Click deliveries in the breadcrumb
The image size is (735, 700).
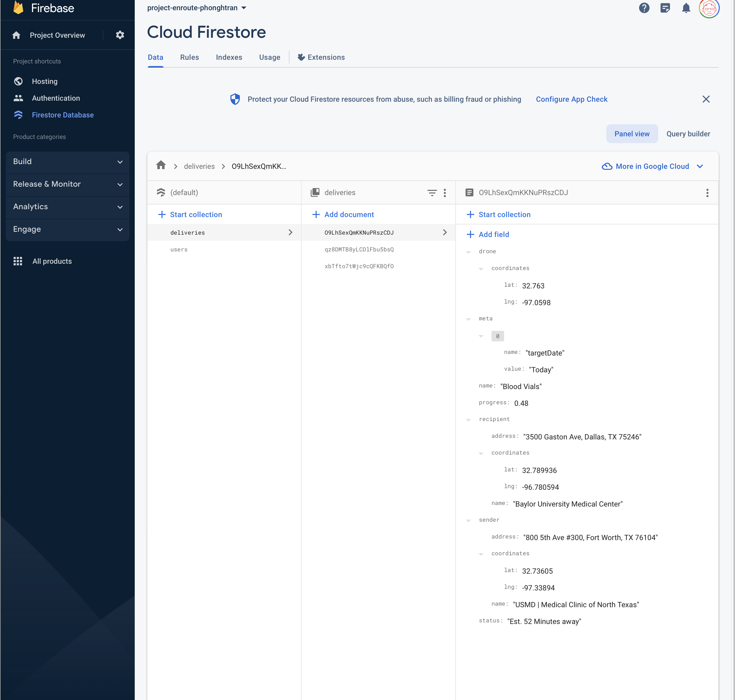point(199,166)
